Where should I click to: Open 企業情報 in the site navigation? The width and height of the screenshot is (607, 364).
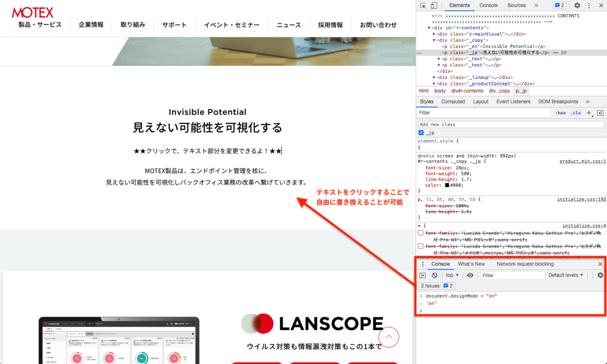click(x=91, y=25)
